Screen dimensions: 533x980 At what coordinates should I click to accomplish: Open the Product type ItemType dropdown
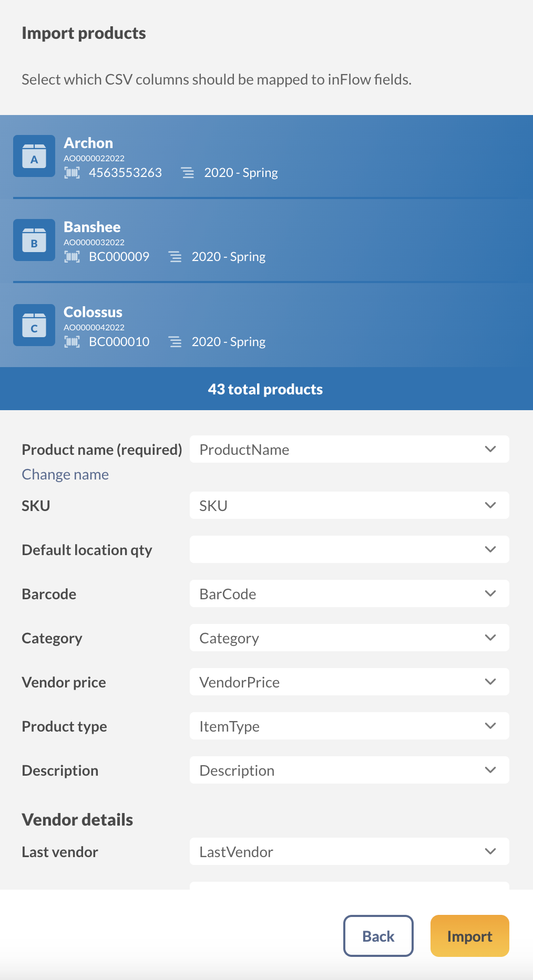pos(349,726)
